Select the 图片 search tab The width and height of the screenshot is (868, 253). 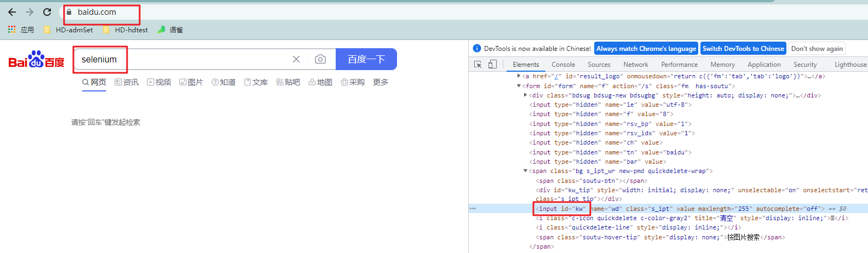click(x=191, y=82)
